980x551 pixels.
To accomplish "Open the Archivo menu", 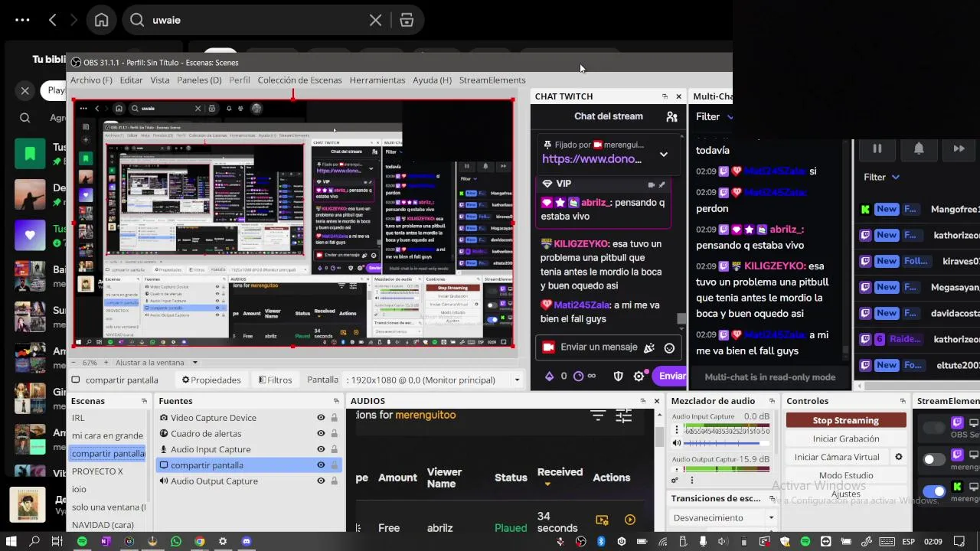I will pyautogui.click(x=91, y=80).
